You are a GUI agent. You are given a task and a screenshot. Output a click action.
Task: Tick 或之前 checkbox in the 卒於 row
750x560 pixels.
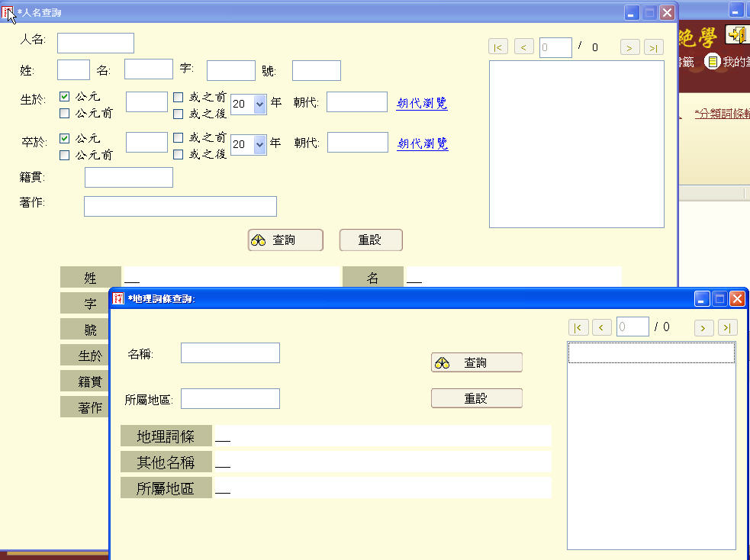coord(178,138)
